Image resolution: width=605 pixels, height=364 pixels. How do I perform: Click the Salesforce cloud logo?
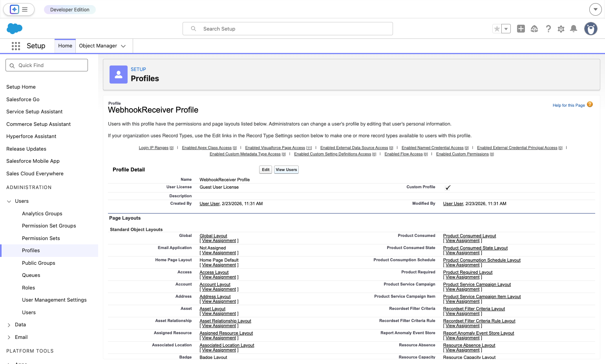point(15,29)
